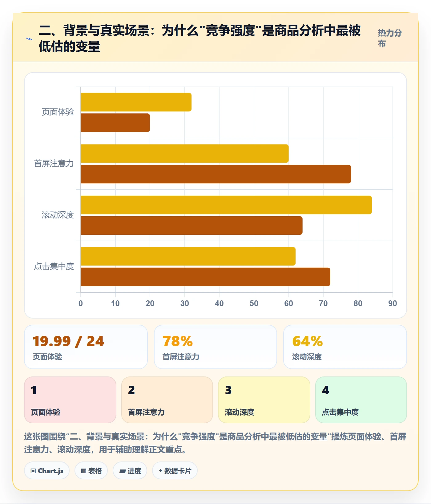
Task: Click the yellow bar for 滚动深度
Action: click(226, 205)
